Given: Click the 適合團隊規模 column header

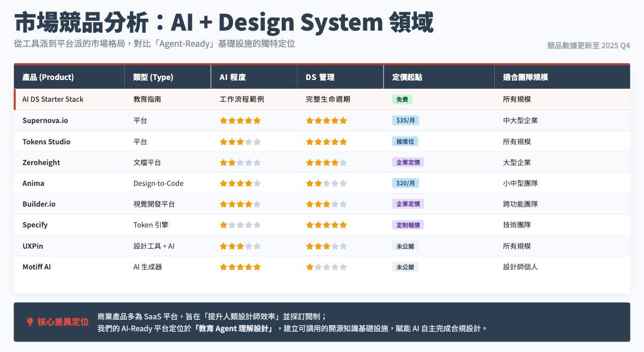Looking at the screenshot, I should click(562, 77).
